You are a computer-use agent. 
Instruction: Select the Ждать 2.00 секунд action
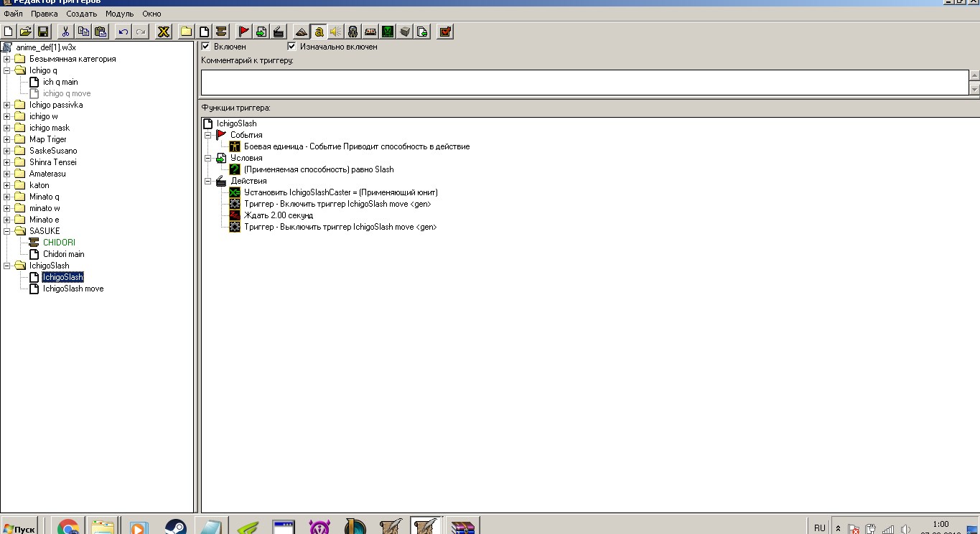coord(279,215)
